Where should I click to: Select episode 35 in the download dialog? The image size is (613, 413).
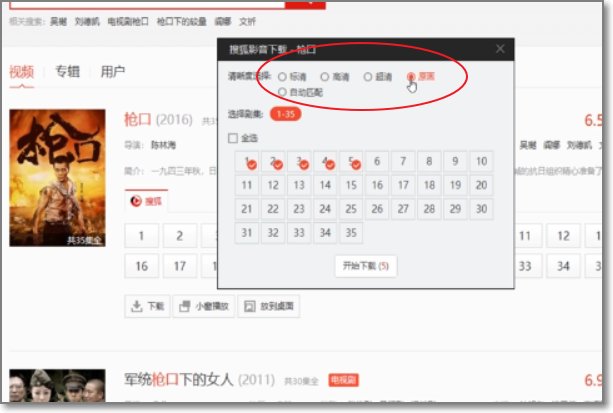click(x=351, y=233)
